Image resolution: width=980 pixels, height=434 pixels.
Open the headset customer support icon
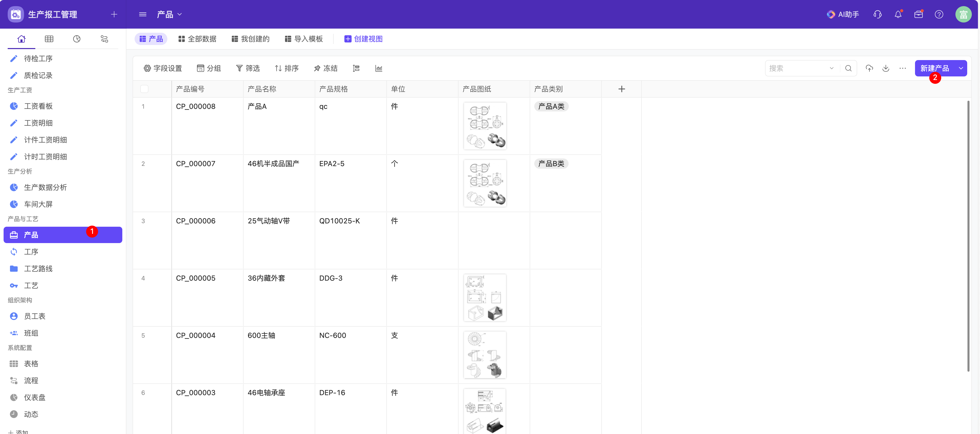point(877,15)
